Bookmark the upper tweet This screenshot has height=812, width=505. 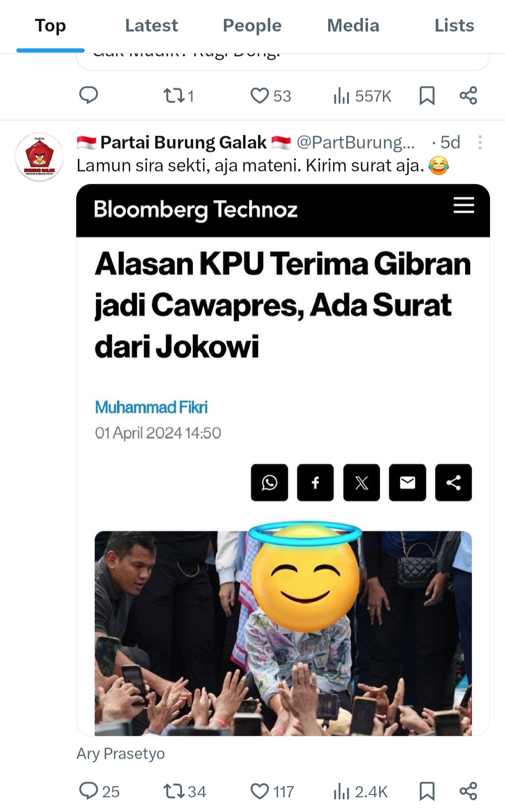click(427, 96)
